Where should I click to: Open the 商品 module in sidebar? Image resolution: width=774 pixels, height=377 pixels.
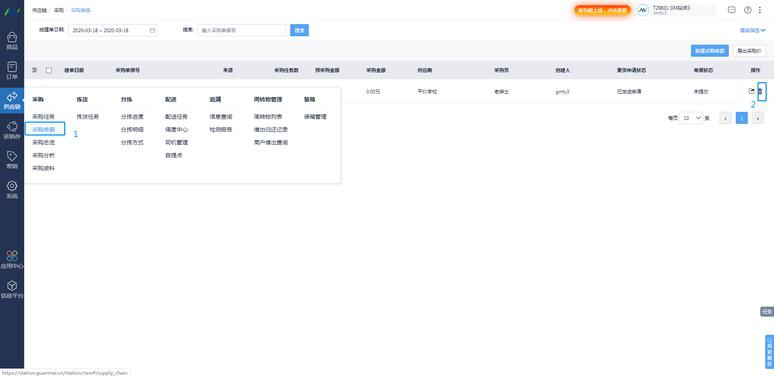click(x=12, y=41)
